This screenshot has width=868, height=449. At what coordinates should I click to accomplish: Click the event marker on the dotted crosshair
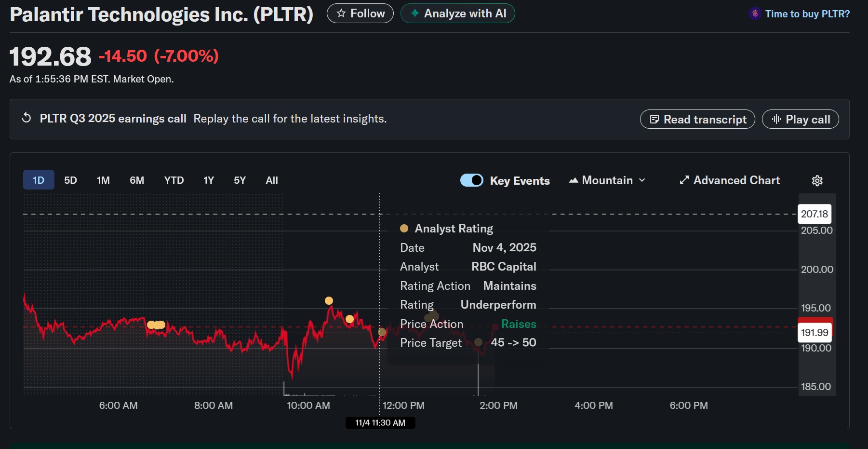coord(382,332)
